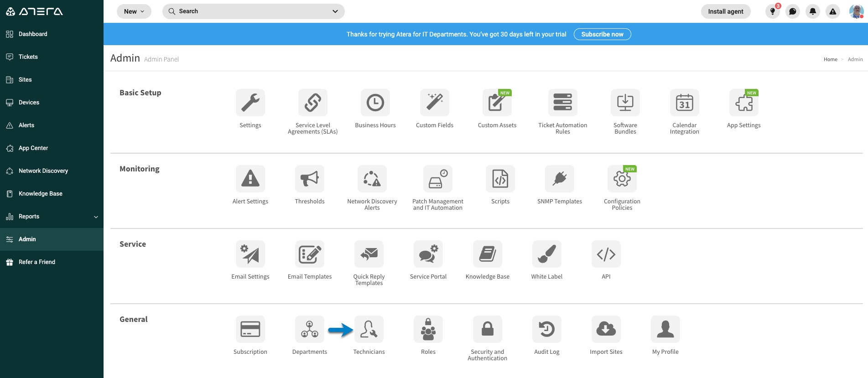
Task: Expand the Search bar dropdown arrow
Action: coord(335,11)
